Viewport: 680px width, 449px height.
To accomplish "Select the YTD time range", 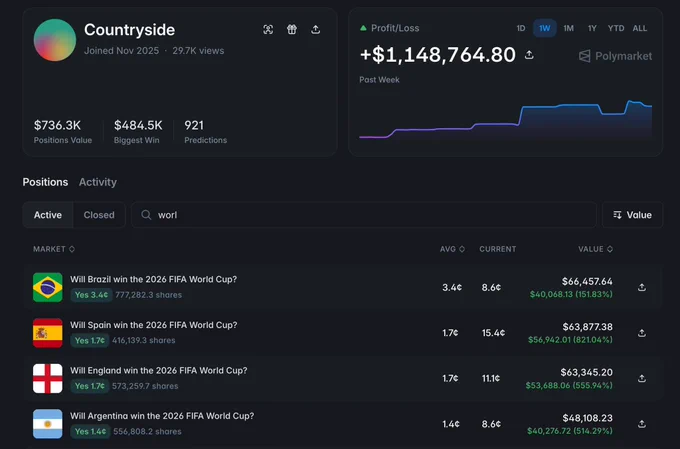I will point(616,28).
